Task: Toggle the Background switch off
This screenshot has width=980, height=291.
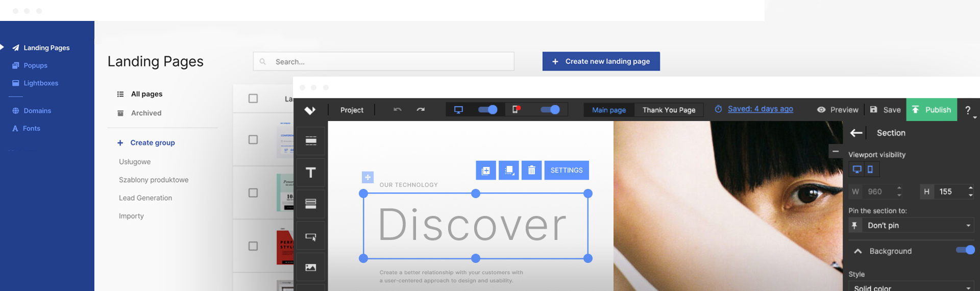Action: tap(965, 250)
